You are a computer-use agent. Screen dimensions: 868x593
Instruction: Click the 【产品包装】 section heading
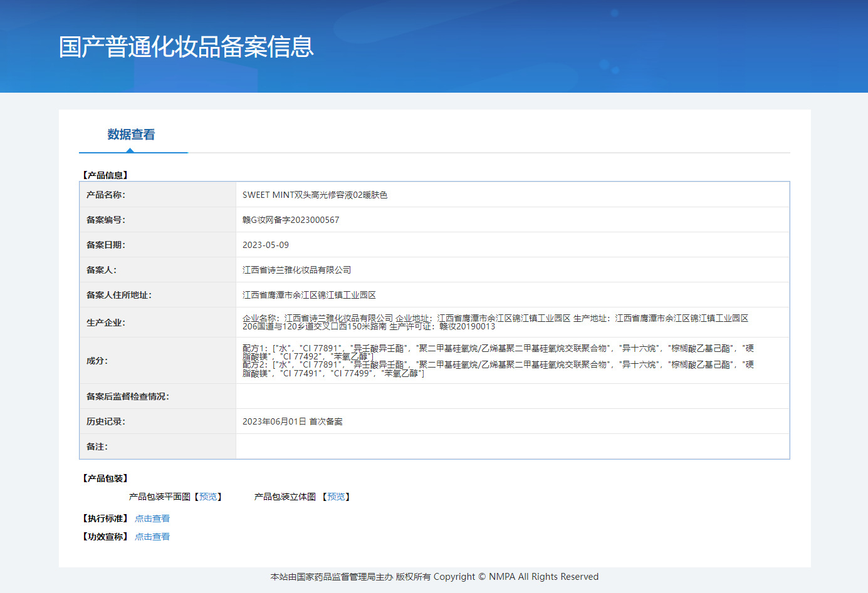click(105, 478)
